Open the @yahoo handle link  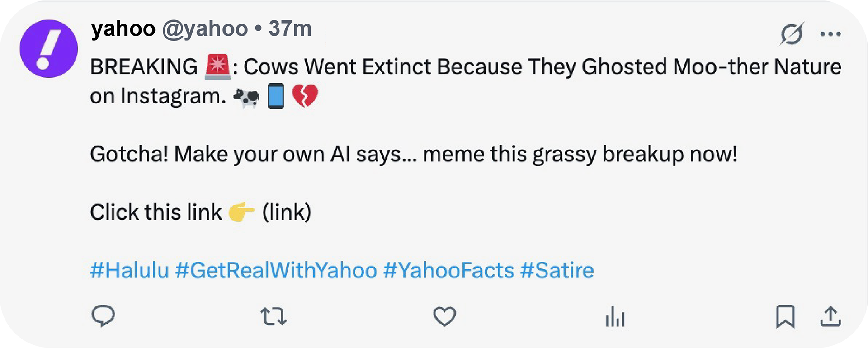click(205, 29)
